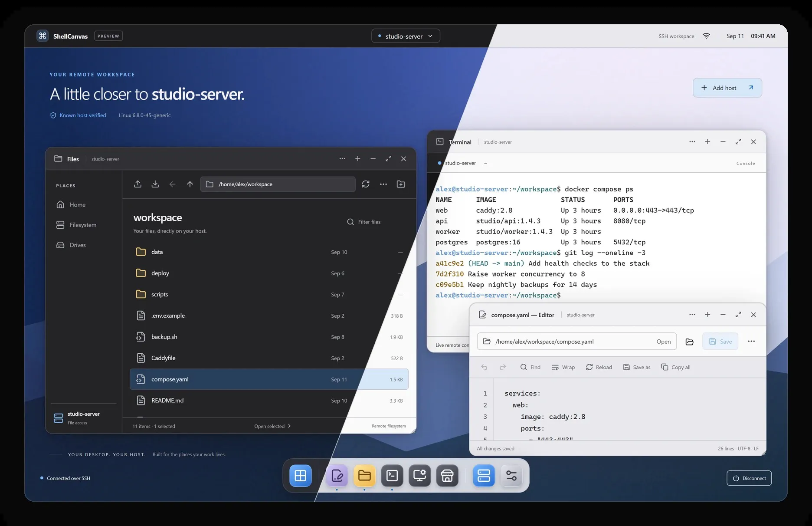
Task: Click Known host verified link
Action: click(78, 115)
